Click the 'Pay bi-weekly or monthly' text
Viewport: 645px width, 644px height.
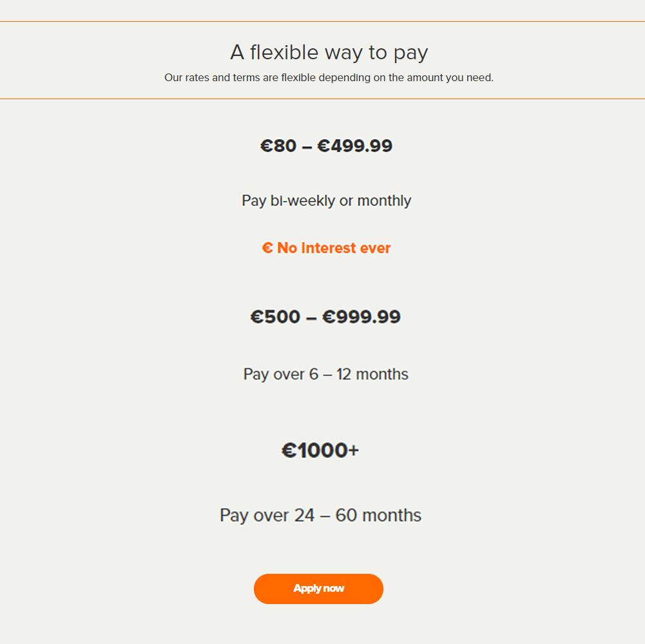point(326,201)
